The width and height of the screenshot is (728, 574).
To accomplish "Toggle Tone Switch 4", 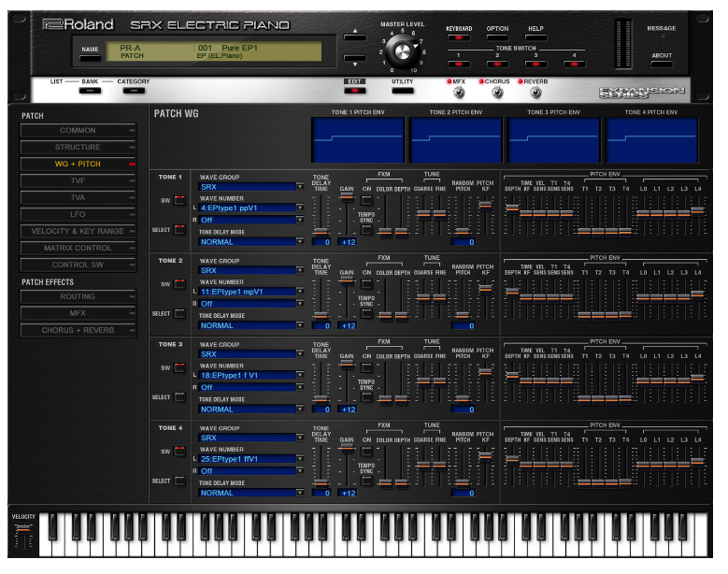I will (x=575, y=64).
